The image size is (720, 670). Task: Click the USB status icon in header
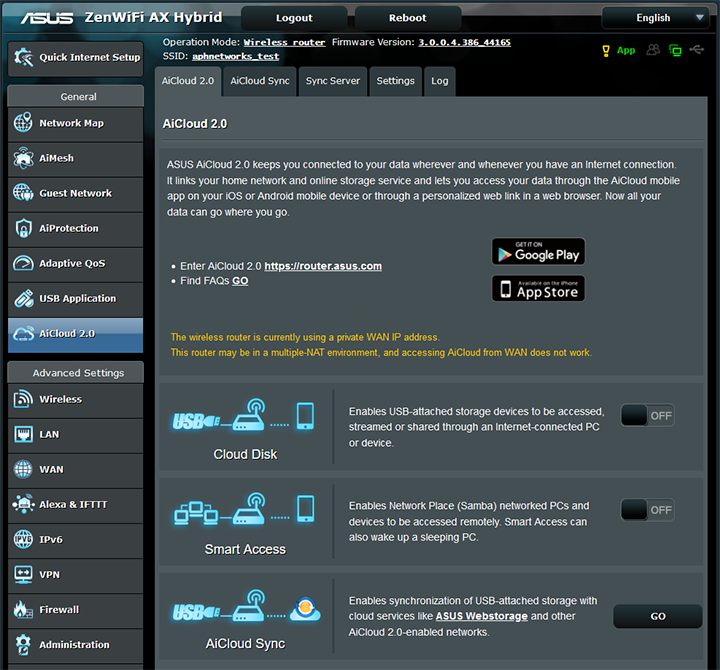696,50
